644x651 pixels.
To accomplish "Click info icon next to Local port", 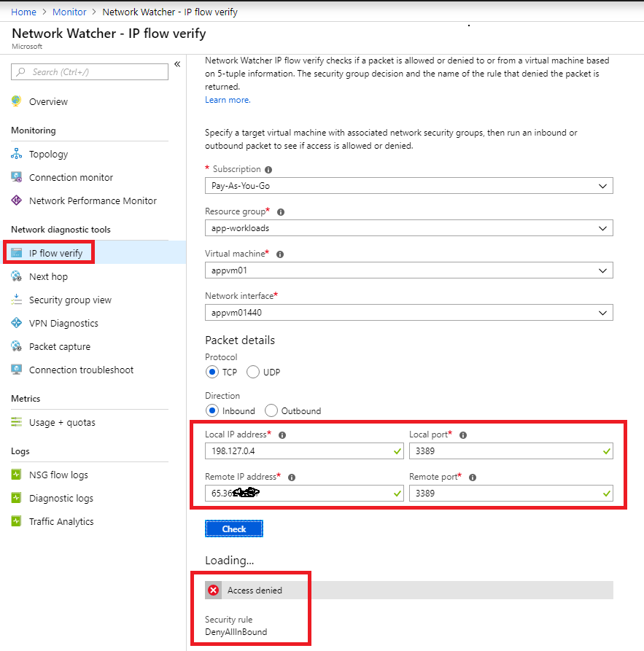I will pyautogui.click(x=463, y=435).
